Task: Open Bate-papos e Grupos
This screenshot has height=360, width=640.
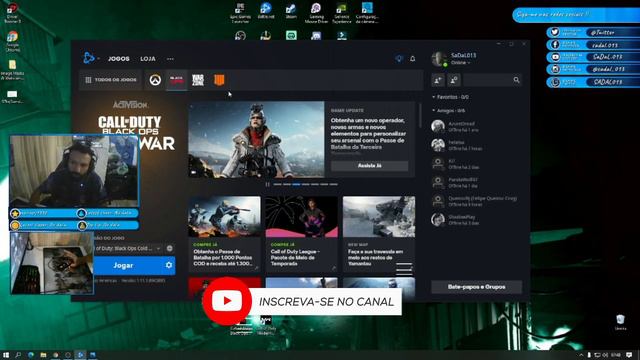Action: click(x=476, y=287)
